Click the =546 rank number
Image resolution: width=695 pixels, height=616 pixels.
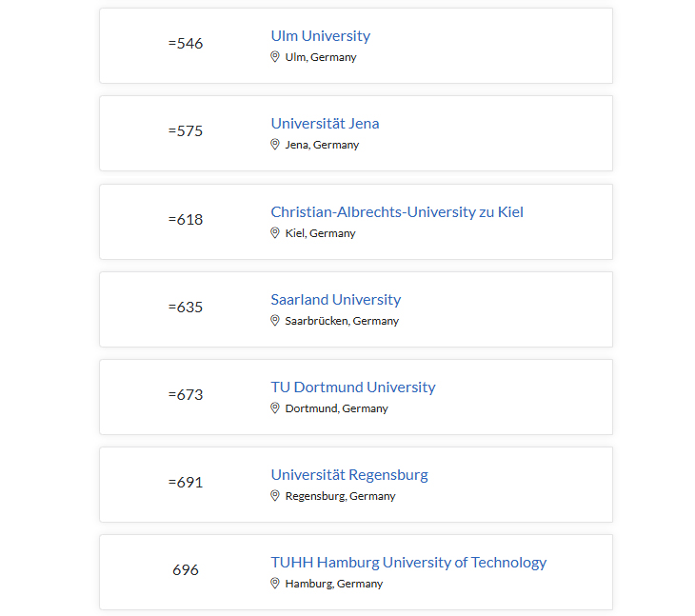[186, 44]
